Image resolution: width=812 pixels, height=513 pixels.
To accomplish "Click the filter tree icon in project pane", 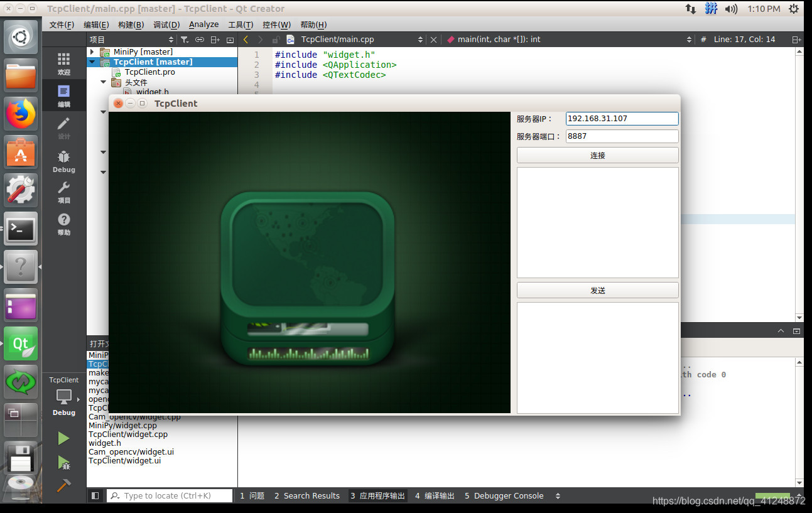I will [185, 40].
